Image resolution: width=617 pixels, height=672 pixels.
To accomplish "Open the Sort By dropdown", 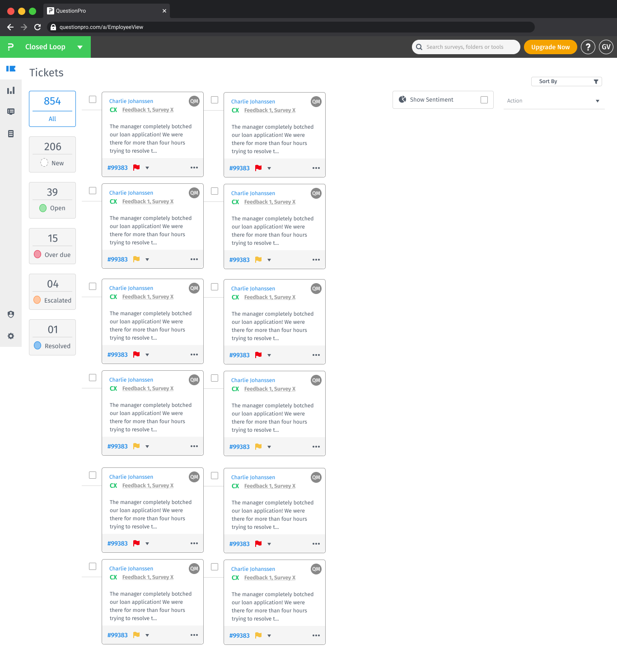I will tap(566, 81).
